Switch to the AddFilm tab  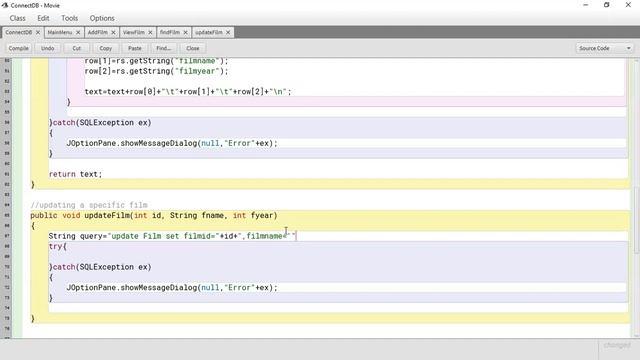[98, 32]
